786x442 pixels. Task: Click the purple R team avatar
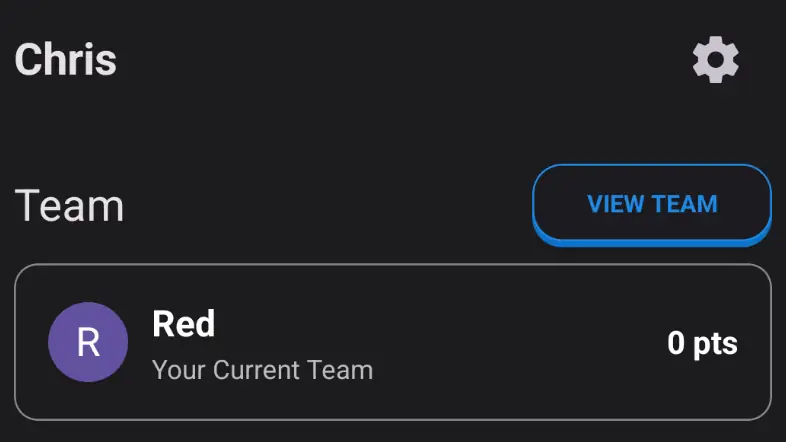tap(88, 342)
